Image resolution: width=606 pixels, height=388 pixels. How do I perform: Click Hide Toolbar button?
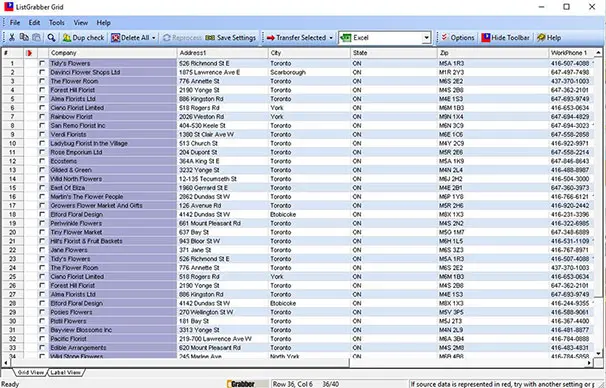505,37
